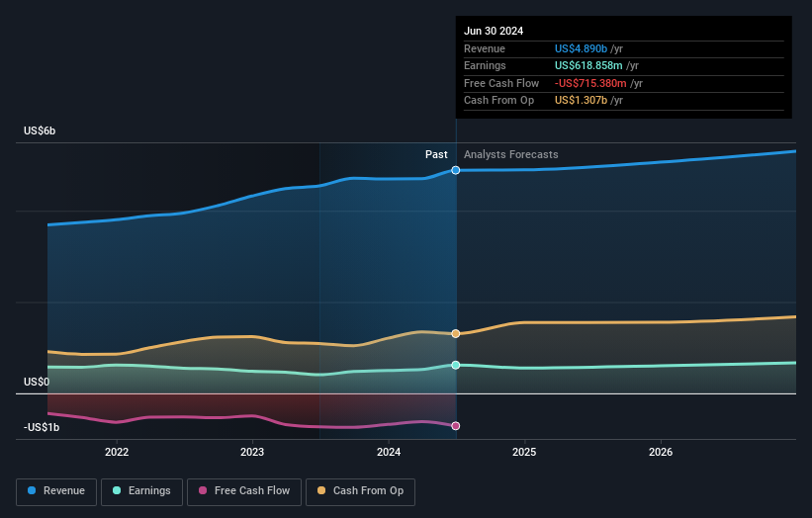Click the US$4.890b revenue value

point(581,48)
